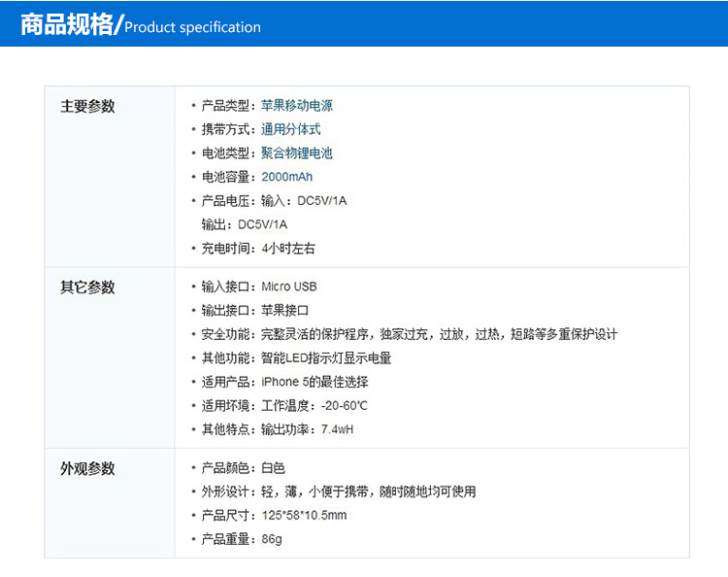728x577 pixels.
Task: Click the 聚合物锂电池 battery type link
Action: [x=297, y=153]
